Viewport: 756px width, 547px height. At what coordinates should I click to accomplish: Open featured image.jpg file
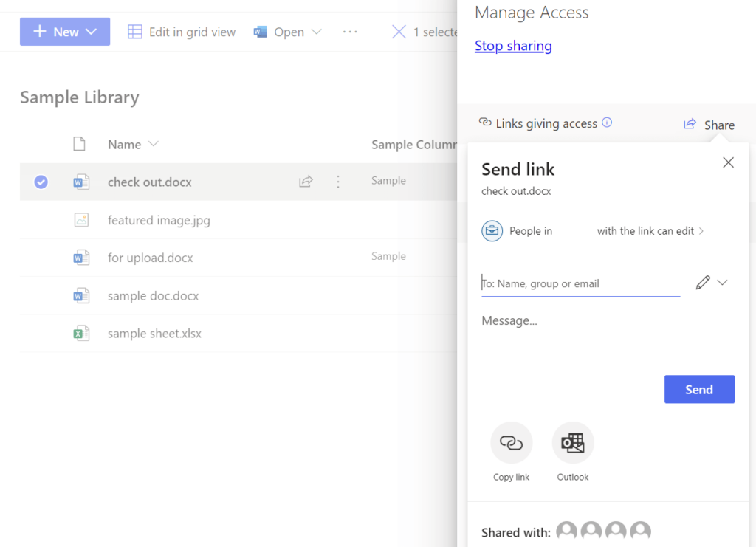(159, 220)
